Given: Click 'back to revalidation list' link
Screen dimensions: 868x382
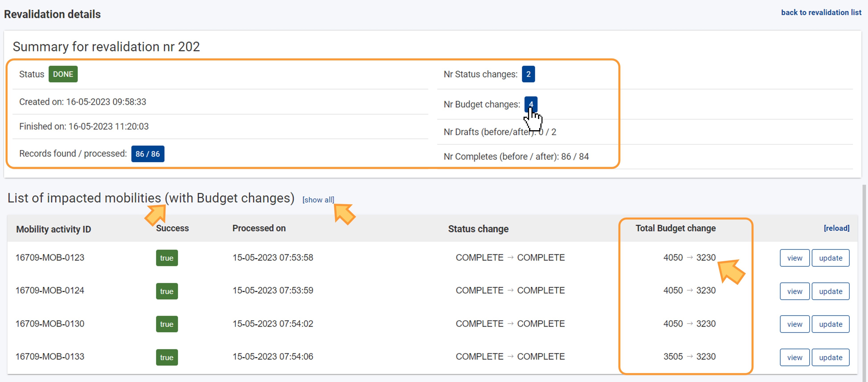Looking at the screenshot, I should 821,12.
